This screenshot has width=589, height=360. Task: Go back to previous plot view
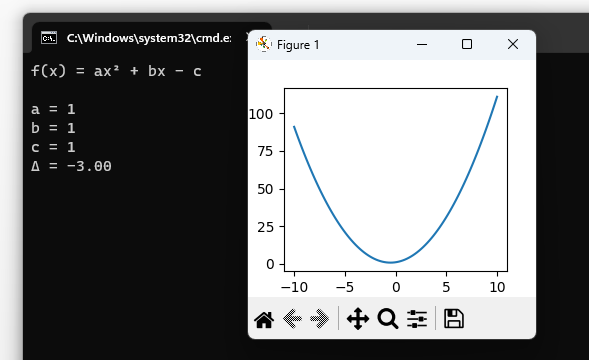coord(292,319)
